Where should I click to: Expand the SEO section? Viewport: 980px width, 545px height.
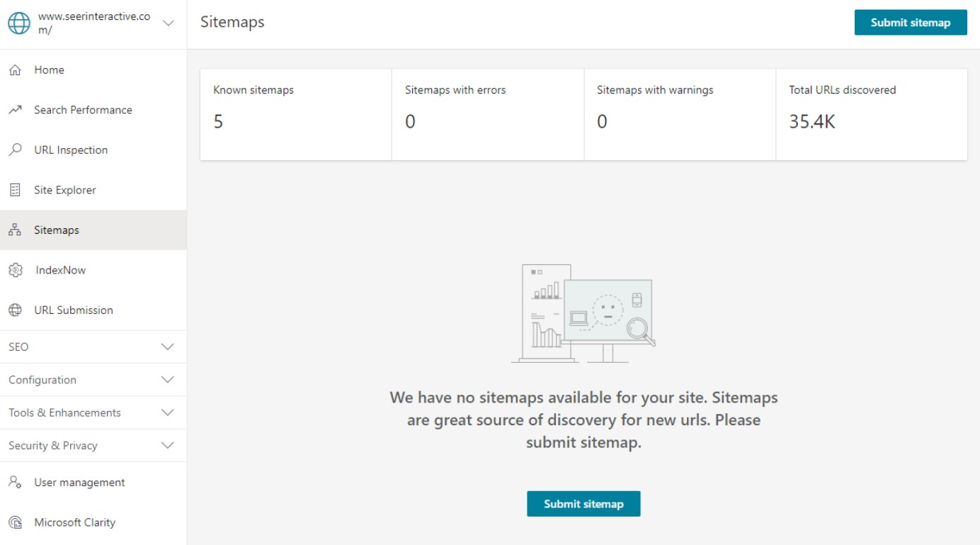click(167, 347)
